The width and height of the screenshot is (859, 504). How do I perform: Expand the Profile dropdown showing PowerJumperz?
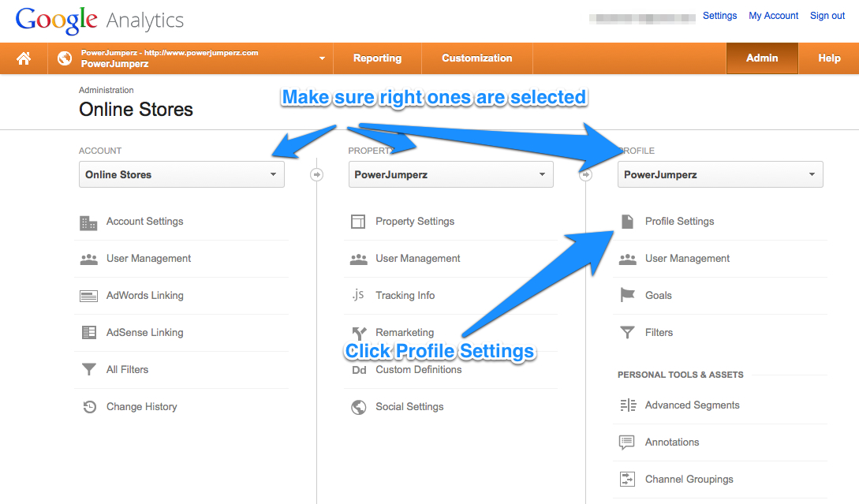720,175
